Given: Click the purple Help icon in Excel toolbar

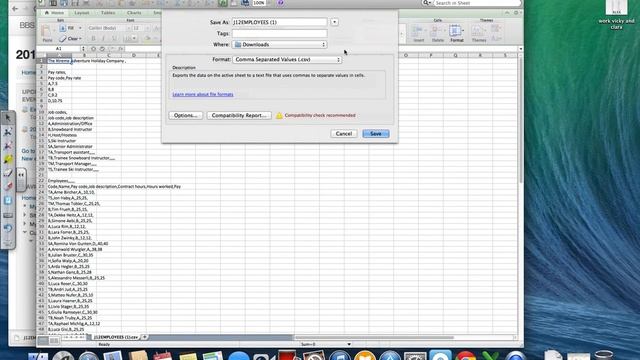Looking at the screenshot, I should tap(280, 3).
